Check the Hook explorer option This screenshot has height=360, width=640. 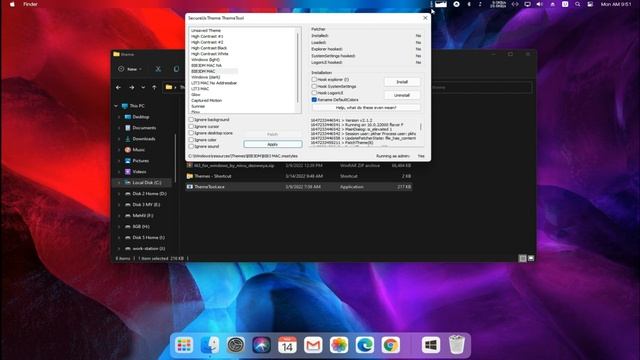(x=314, y=80)
